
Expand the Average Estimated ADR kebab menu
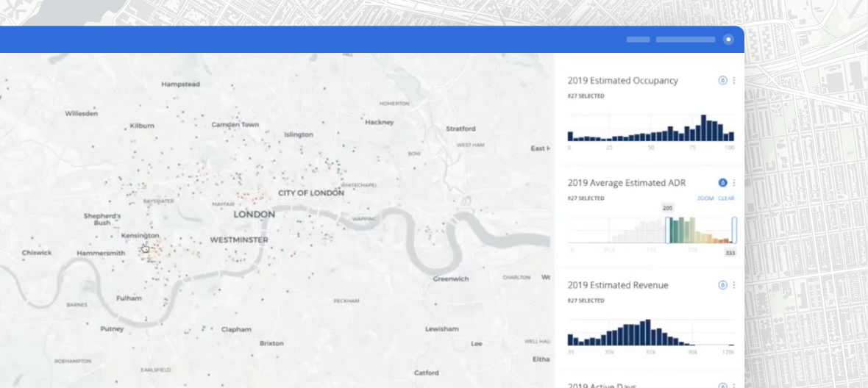coord(733,182)
